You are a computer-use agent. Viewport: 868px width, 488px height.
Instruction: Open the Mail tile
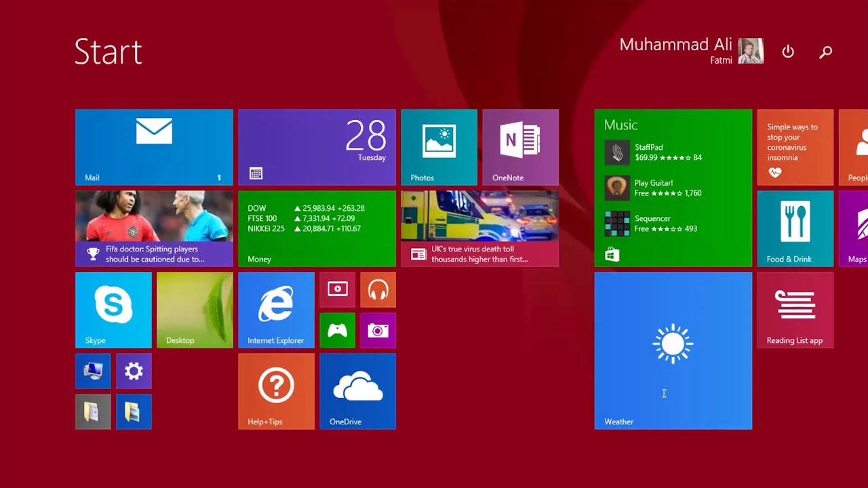[154, 147]
